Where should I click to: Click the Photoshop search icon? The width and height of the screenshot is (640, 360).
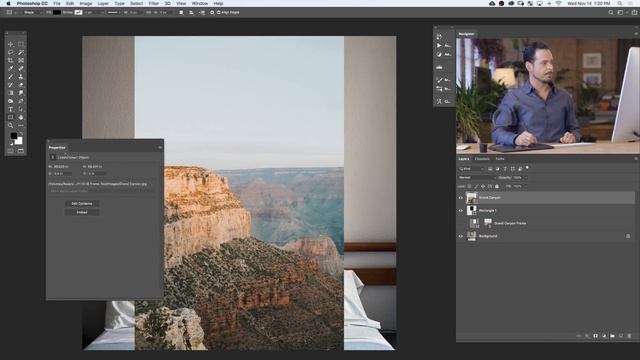point(611,13)
